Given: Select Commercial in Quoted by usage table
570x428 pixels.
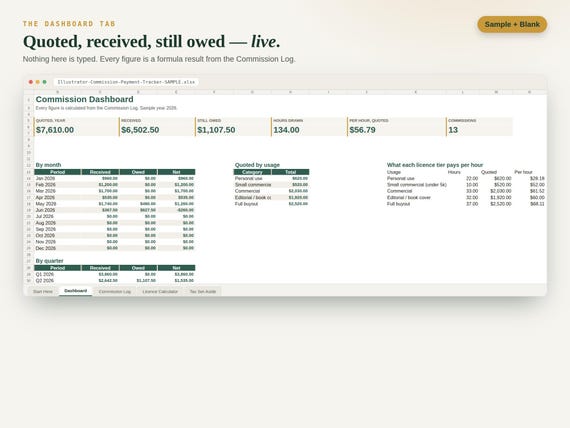Looking at the screenshot, I should (247, 191).
